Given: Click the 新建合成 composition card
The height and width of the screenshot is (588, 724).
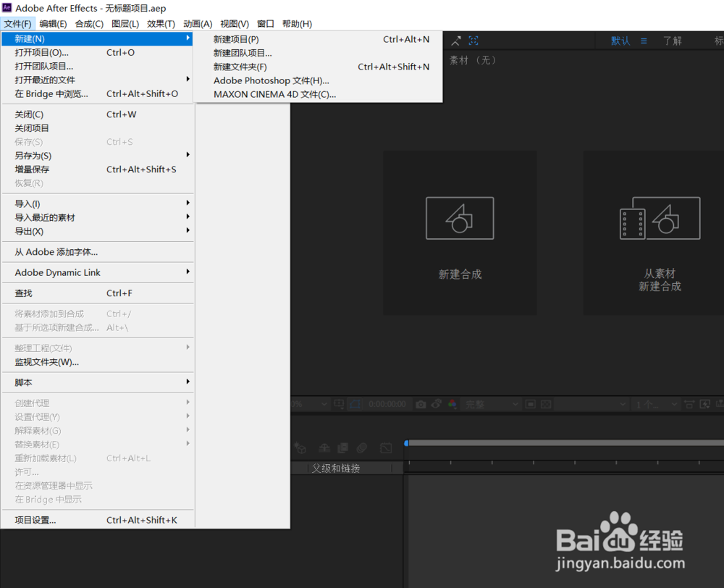Looking at the screenshot, I should click(x=460, y=233).
